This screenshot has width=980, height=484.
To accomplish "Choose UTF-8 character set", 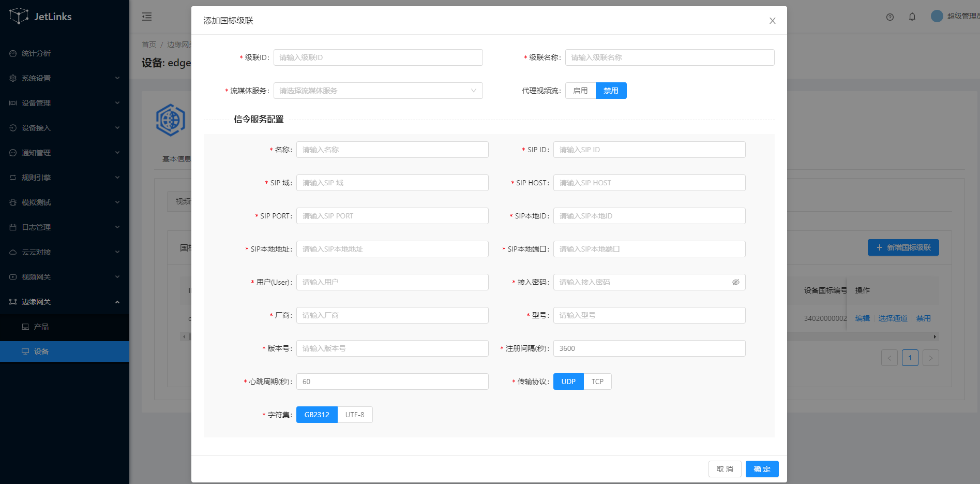I will tap(355, 415).
